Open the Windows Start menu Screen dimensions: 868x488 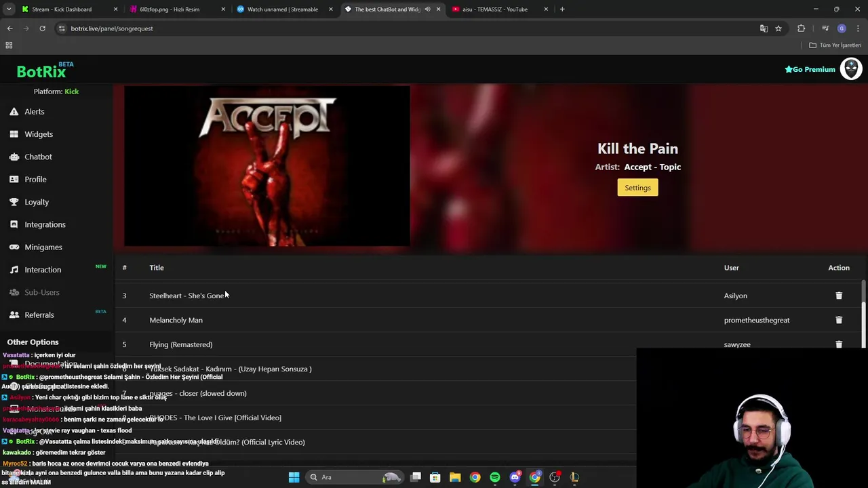(294, 477)
